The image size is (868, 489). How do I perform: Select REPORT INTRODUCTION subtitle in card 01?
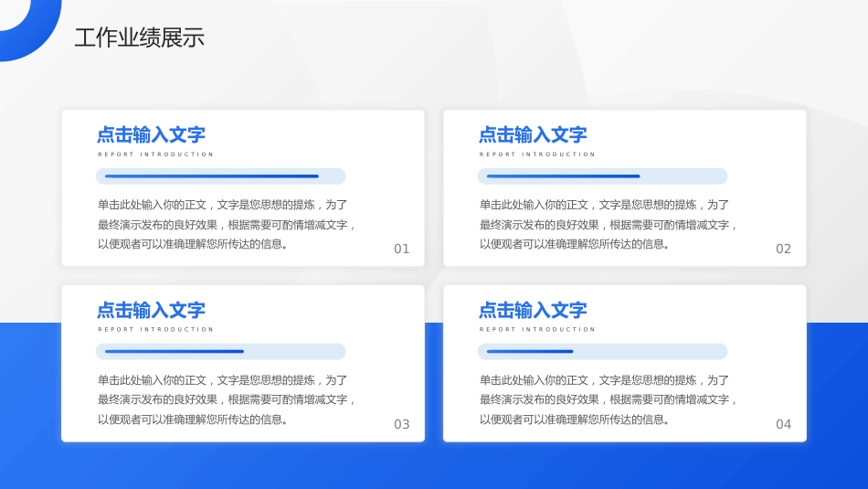coord(155,154)
